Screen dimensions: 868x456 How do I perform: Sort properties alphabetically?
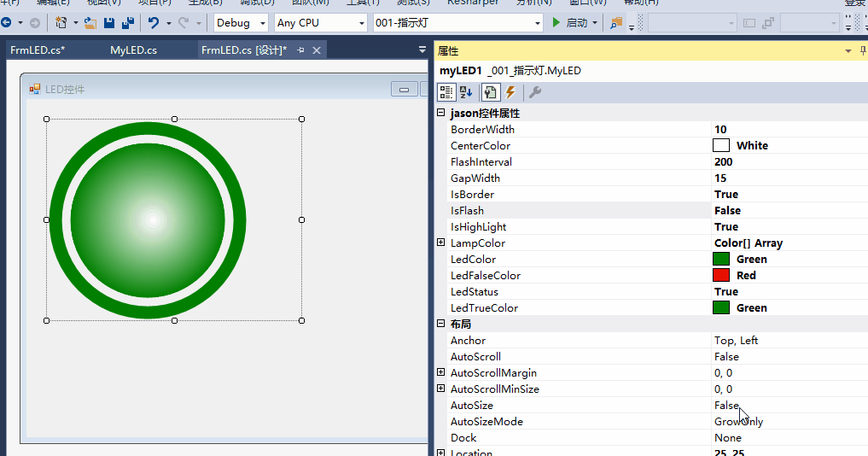pyautogui.click(x=466, y=92)
